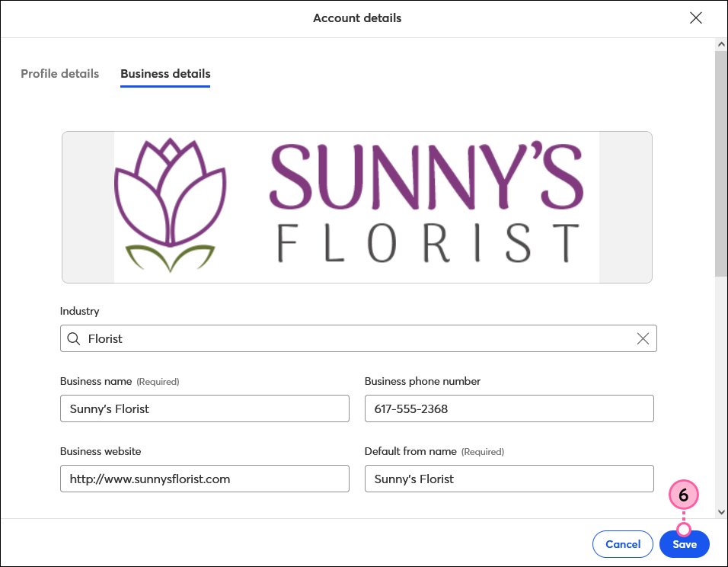This screenshot has width=728, height=567.
Task: Edit the Business name field
Action: pyautogui.click(x=205, y=408)
